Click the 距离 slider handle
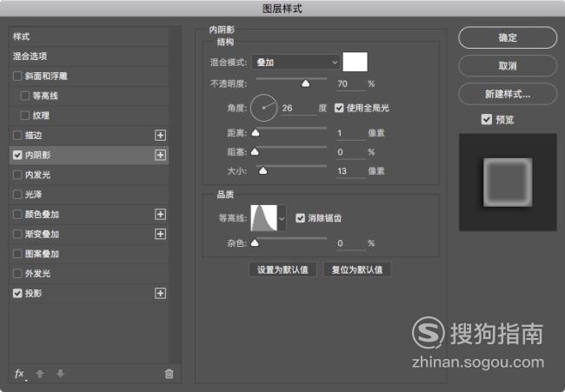 pyautogui.click(x=256, y=133)
